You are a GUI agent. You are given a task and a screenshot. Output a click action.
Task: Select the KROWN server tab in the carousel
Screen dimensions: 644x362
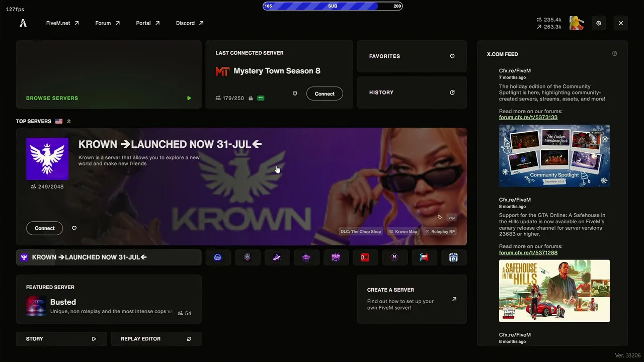pyautogui.click(x=109, y=257)
